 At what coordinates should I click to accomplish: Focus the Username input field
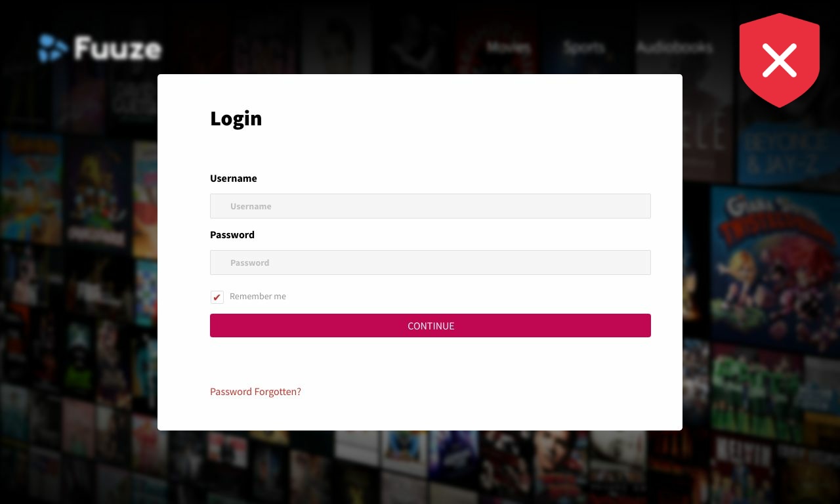(x=430, y=206)
